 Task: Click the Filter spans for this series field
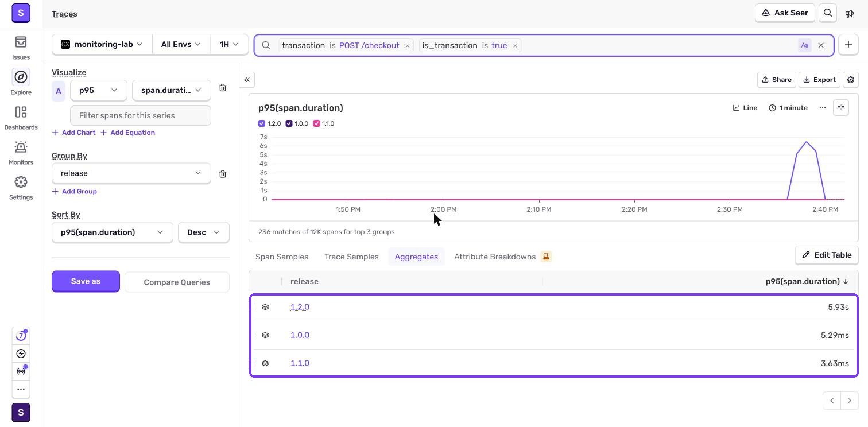[141, 115]
